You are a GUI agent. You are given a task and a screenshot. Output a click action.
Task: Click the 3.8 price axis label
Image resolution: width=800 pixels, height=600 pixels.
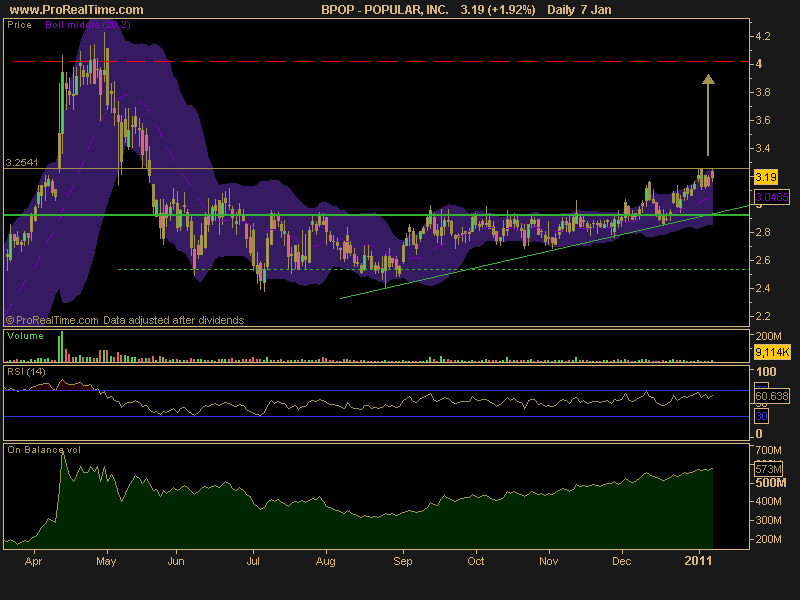click(x=763, y=92)
